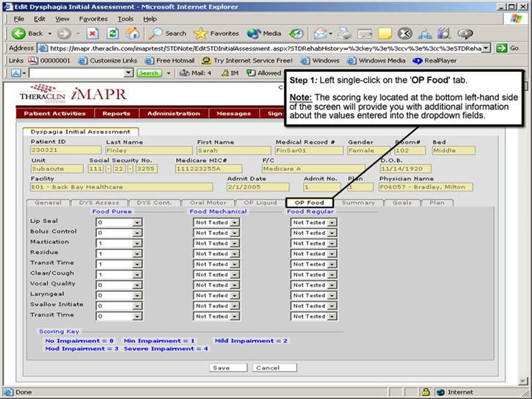The image size is (532, 399).
Task: Click the browser Back button
Action: tap(28, 33)
